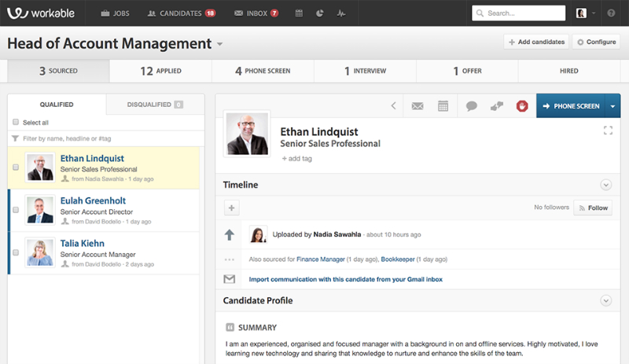This screenshot has width=629, height=364.
Task: Click the Follow button
Action: [x=593, y=208]
